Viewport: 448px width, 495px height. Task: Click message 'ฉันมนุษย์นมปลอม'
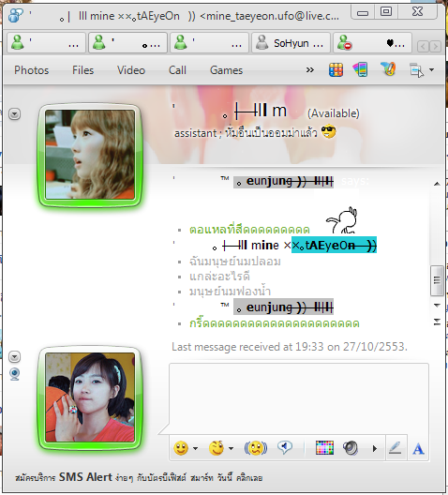pos(234,262)
